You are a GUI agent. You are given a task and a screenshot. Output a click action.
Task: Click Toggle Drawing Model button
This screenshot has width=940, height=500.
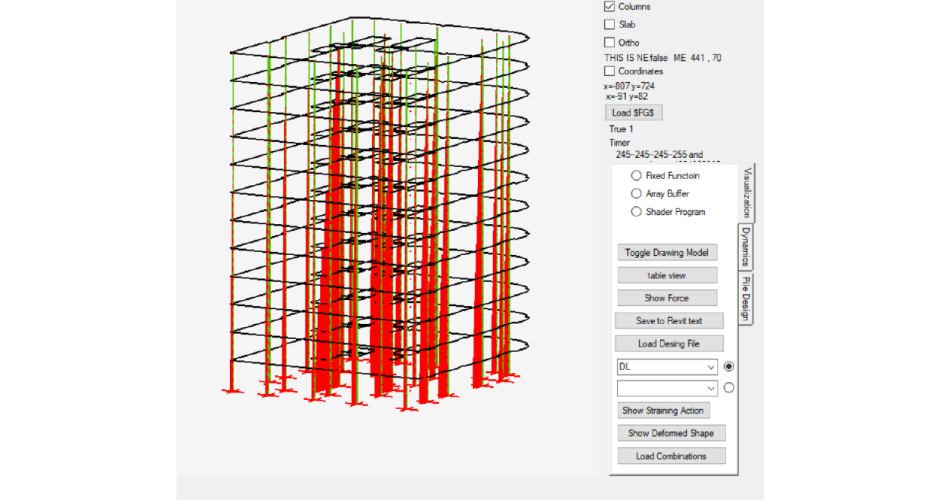click(x=667, y=252)
